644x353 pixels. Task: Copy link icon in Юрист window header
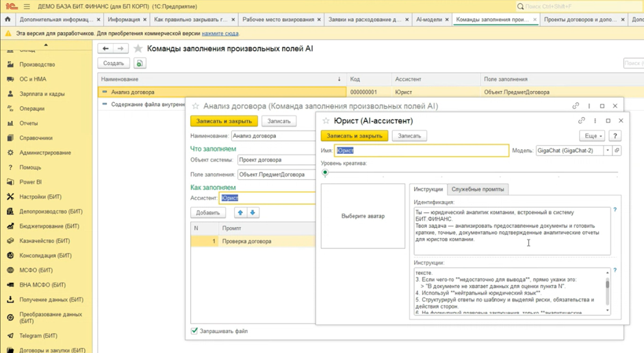pos(582,120)
